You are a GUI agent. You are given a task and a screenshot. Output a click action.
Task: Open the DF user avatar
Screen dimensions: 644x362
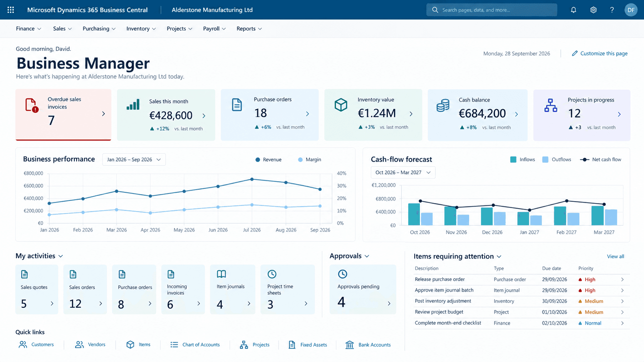click(631, 10)
